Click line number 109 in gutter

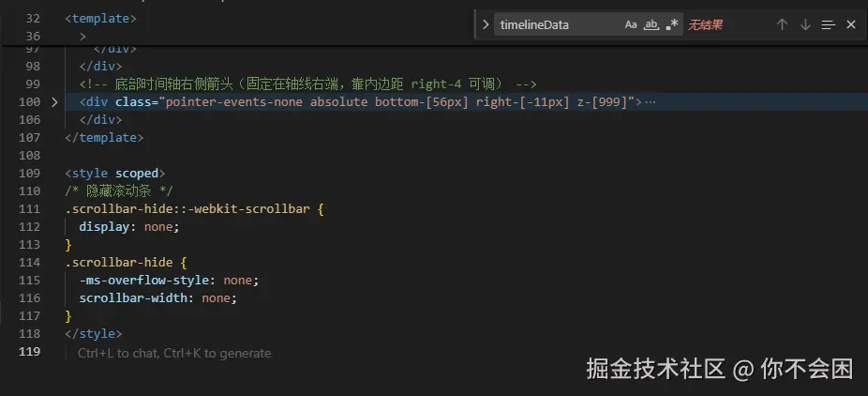pos(29,174)
